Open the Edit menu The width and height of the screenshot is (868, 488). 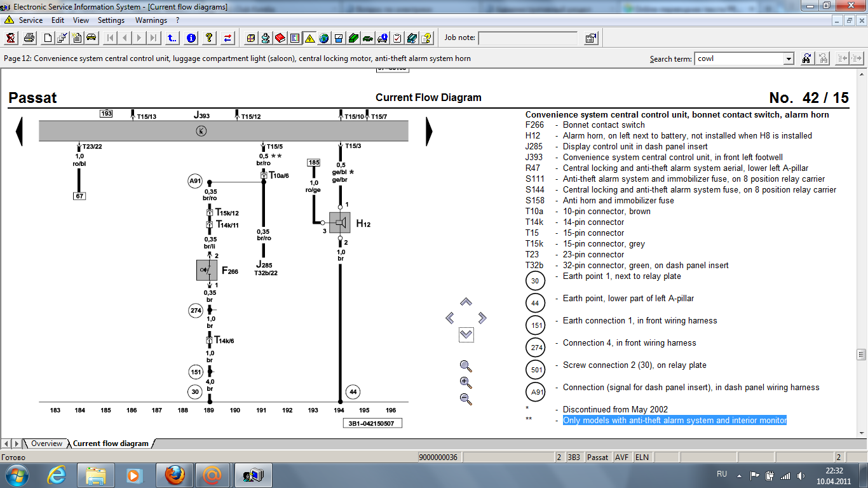point(58,20)
